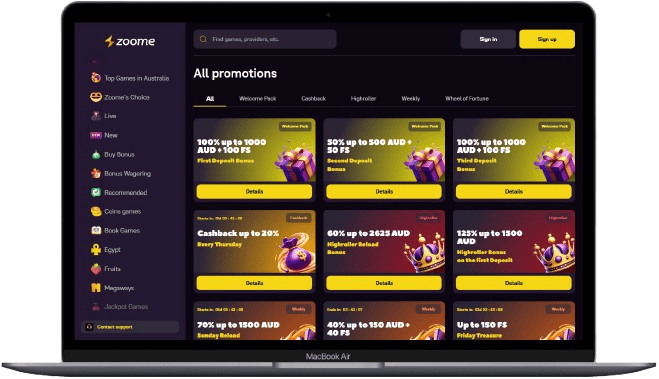Select the Wheel of Fortune tab

pos(467,98)
